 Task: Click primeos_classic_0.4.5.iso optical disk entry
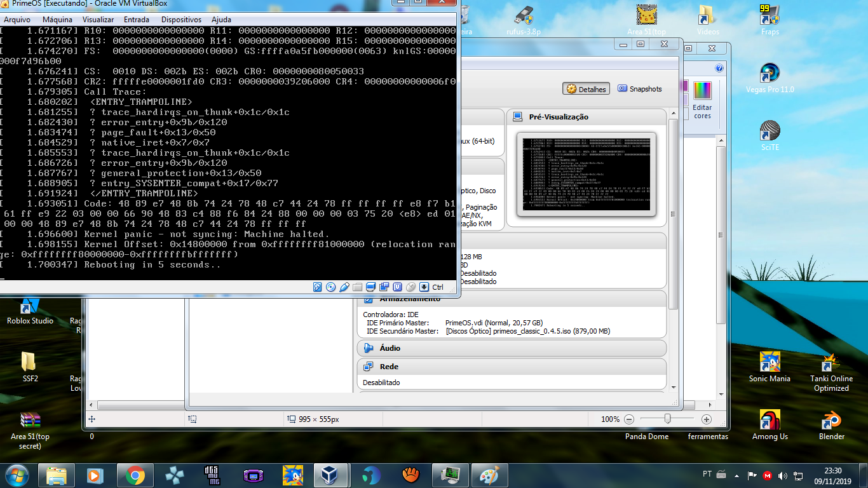(527, 331)
